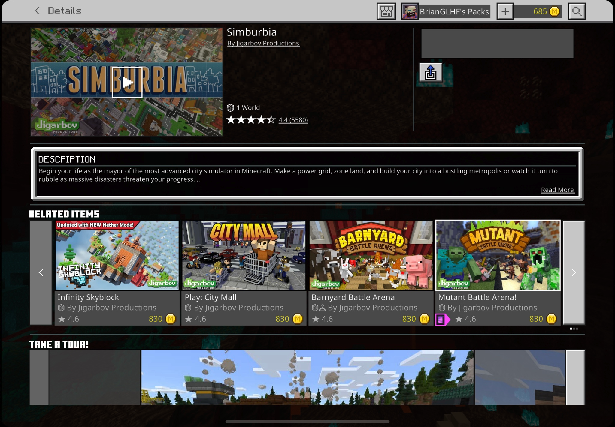This screenshot has height=427, width=615.
Task: Click the purple tag icon on Mutant Battle Arena
Action: [x=442, y=320]
